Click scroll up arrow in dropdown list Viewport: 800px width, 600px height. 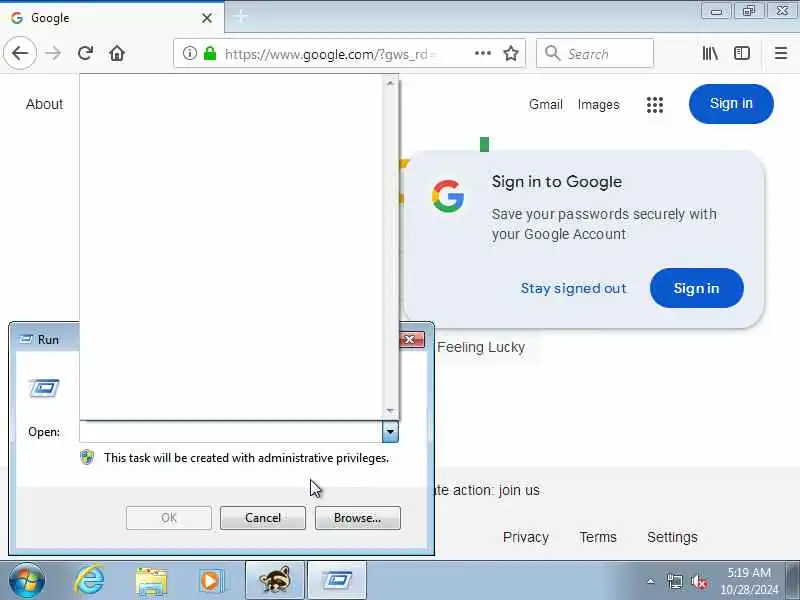[x=390, y=83]
